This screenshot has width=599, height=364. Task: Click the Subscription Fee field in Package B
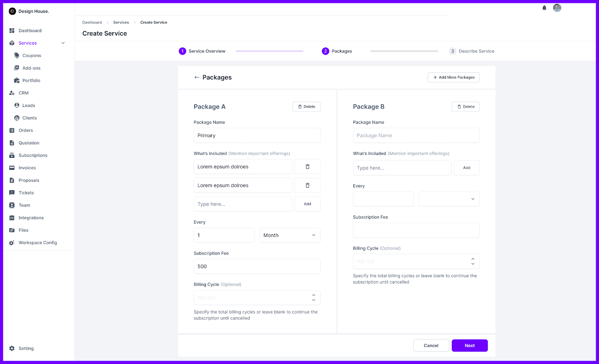[x=416, y=230]
